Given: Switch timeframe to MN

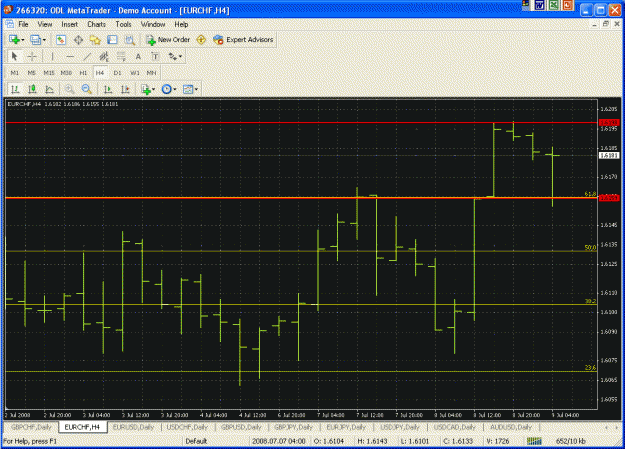Looking at the screenshot, I should pyautogui.click(x=151, y=73).
